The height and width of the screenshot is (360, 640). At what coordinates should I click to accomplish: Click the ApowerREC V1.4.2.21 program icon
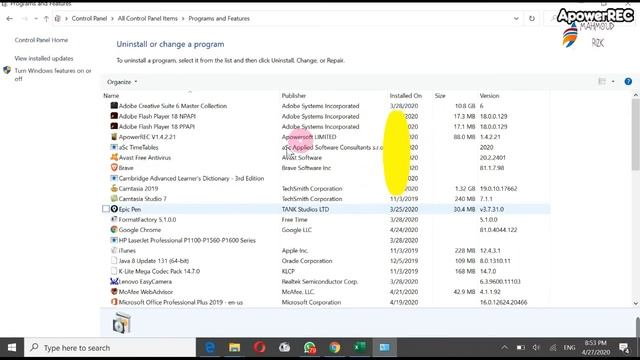[114, 137]
